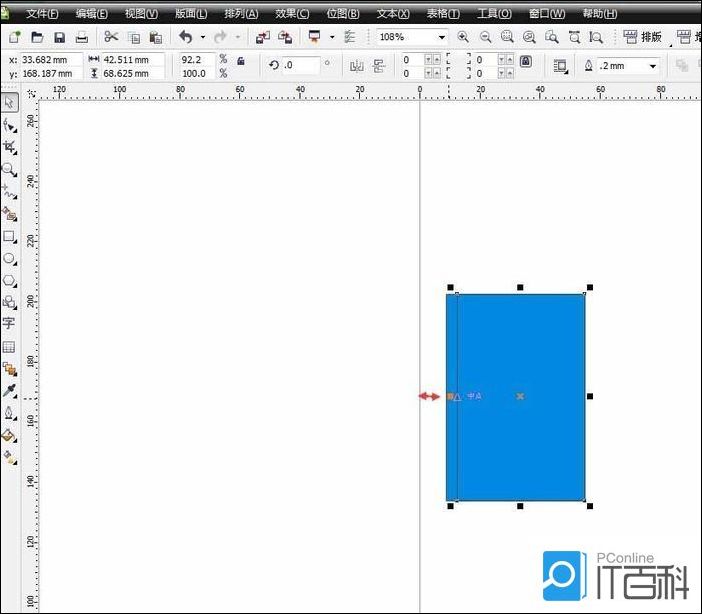
Task: Click the Export icon in the toolbar
Action: point(285,37)
